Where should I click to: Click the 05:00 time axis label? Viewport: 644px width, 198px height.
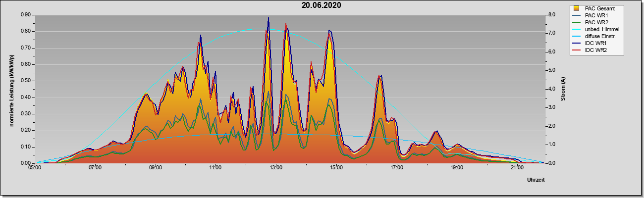point(35,168)
